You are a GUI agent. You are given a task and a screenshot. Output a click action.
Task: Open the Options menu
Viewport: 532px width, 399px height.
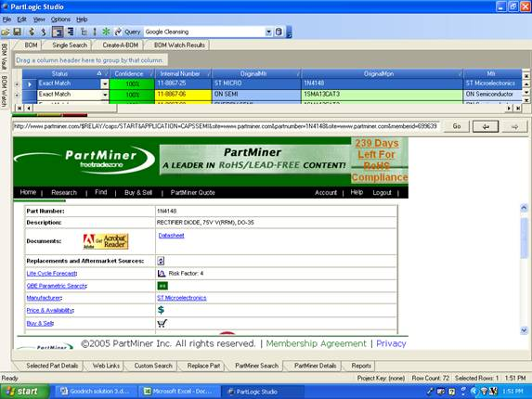coord(60,19)
